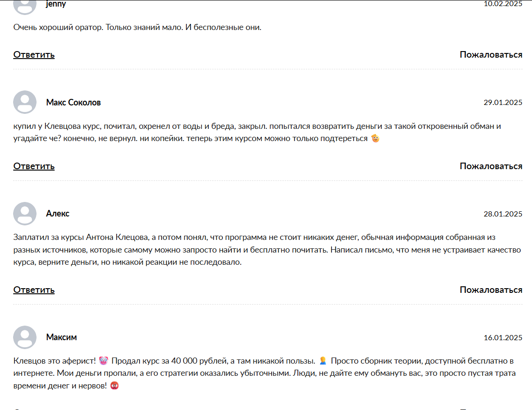Click the date 29.01.2025
This screenshot has height=410, width=532.
(x=503, y=103)
